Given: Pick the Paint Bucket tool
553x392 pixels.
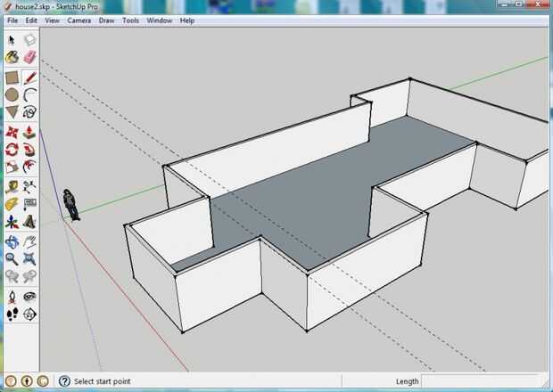Looking at the screenshot, I should point(12,57).
